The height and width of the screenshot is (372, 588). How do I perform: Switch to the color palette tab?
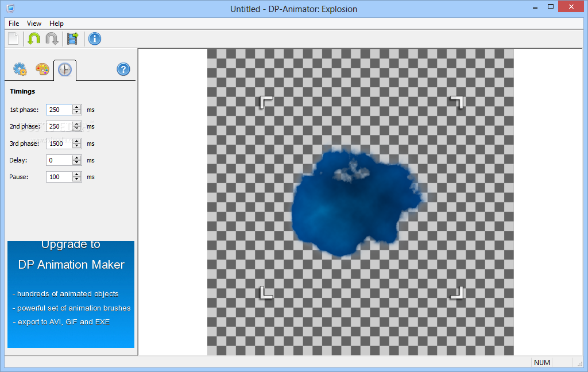coord(42,69)
